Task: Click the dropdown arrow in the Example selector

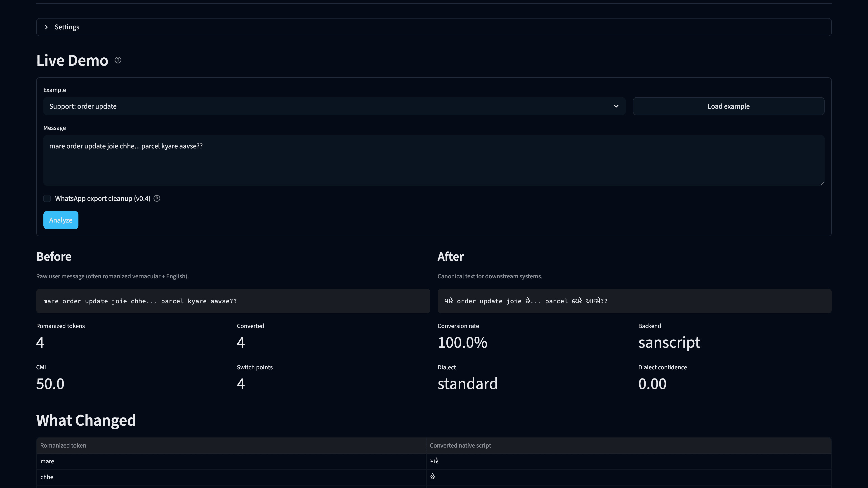Action: pyautogui.click(x=616, y=106)
